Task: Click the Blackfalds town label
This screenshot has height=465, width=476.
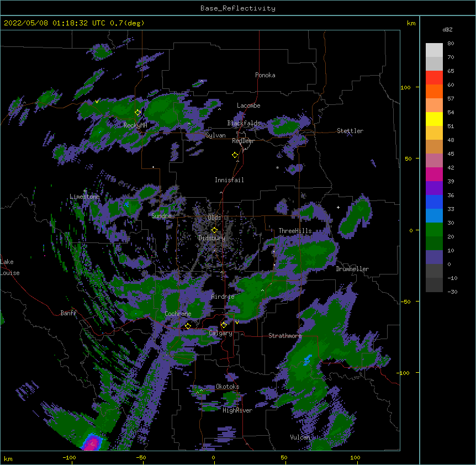Action: coord(244,123)
